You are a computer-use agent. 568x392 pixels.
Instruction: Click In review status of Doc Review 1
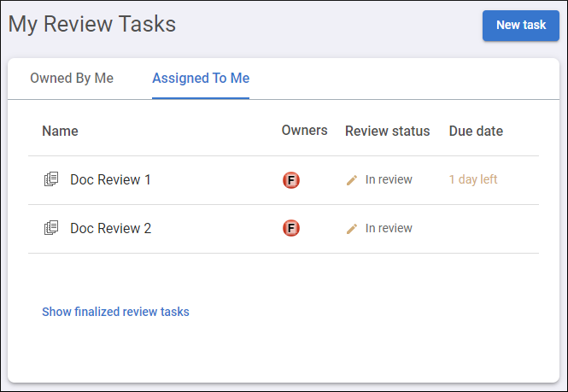[389, 179]
